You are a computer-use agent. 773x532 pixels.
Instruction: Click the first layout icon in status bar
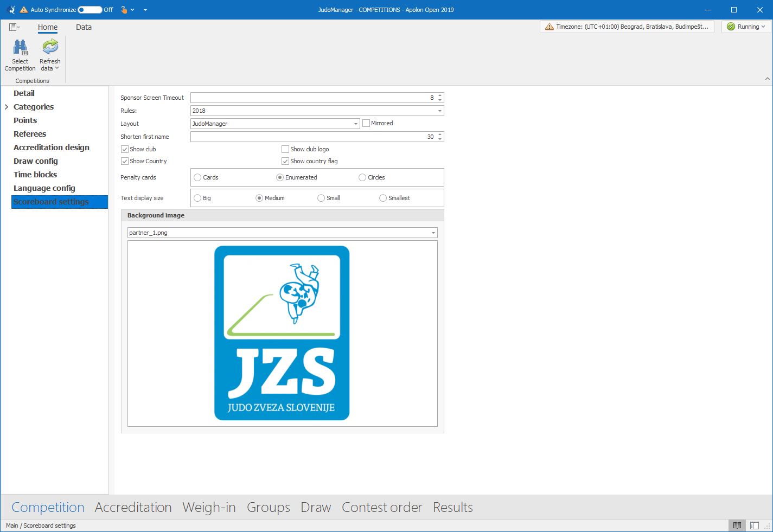coord(737,525)
